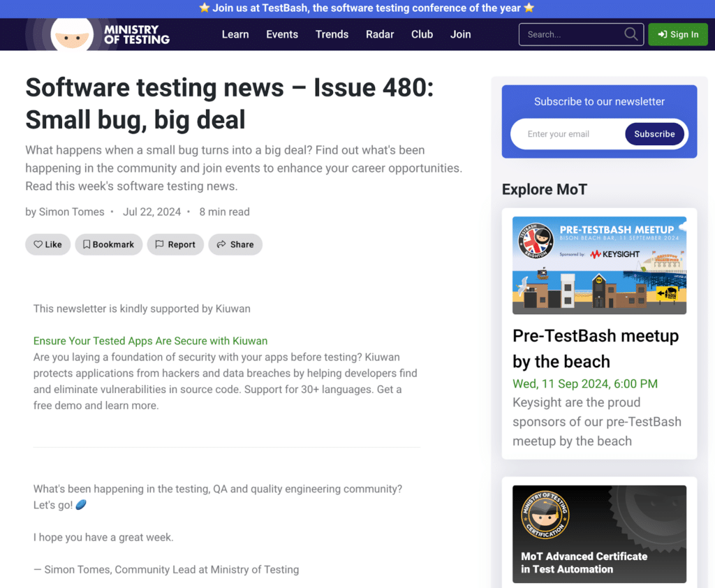Like this article with heart button
The height and width of the screenshot is (588, 715).
click(48, 244)
